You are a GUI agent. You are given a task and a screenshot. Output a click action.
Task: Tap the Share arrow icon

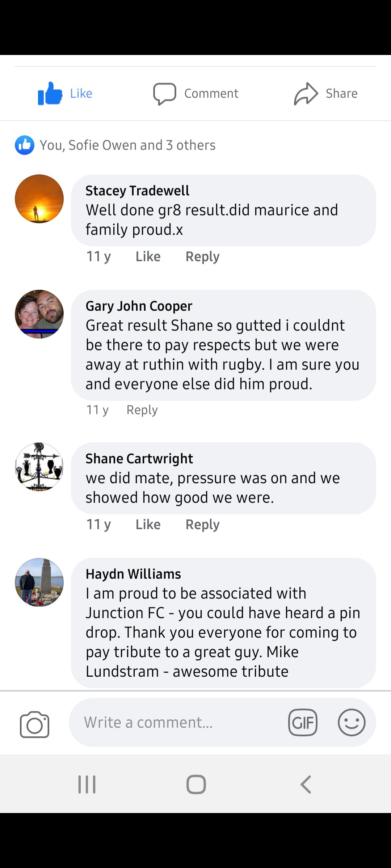point(306,94)
